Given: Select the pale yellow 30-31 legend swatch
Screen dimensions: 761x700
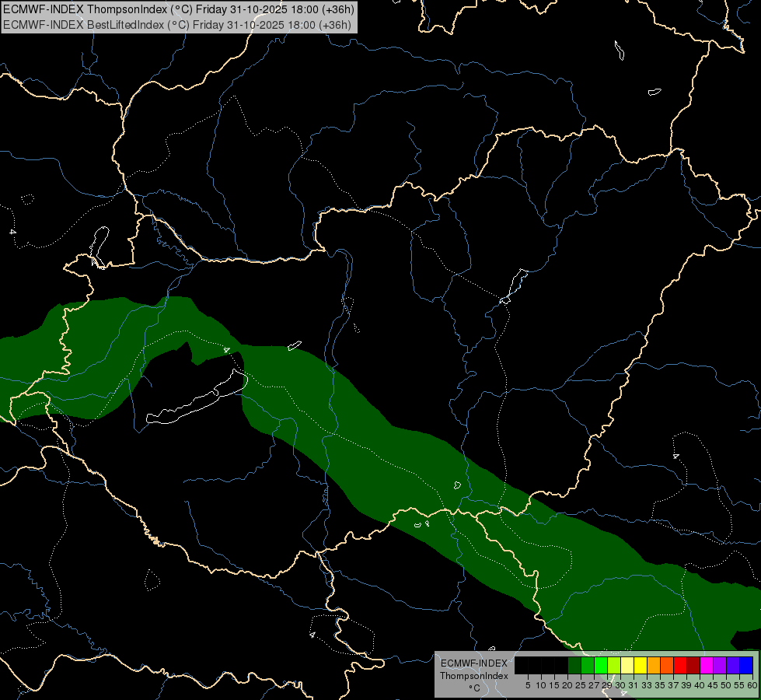Looking at the screenshot, I should coord(627,665).
